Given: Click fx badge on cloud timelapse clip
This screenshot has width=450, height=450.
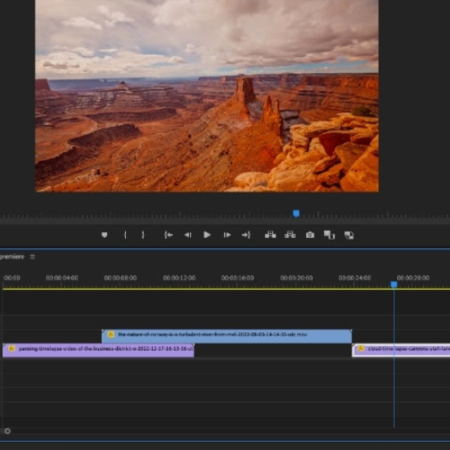Looking at the screenshot, I should 361,349.
